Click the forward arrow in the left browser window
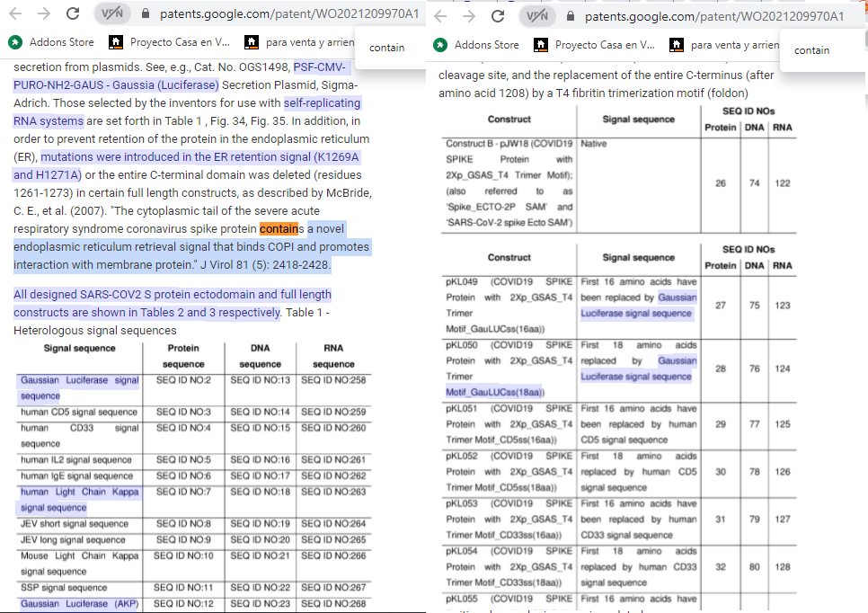 pyautogui.click(x=44, y=15)
